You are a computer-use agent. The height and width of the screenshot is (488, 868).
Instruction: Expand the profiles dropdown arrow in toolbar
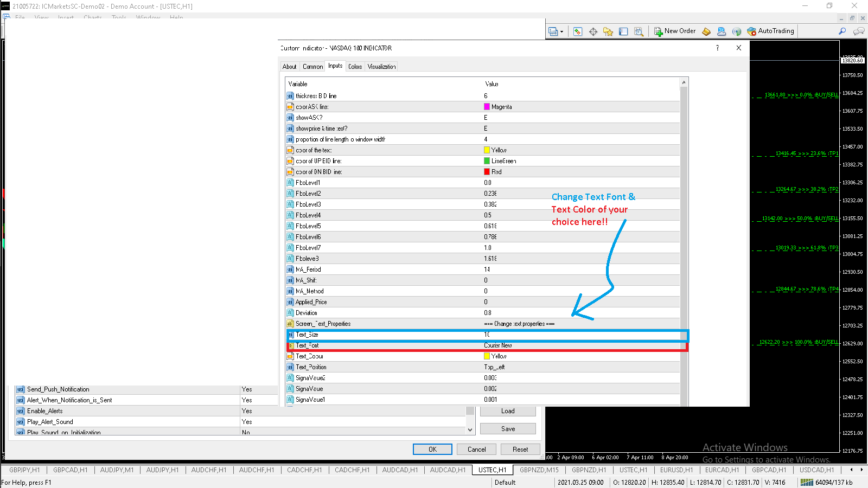[561, 32]
